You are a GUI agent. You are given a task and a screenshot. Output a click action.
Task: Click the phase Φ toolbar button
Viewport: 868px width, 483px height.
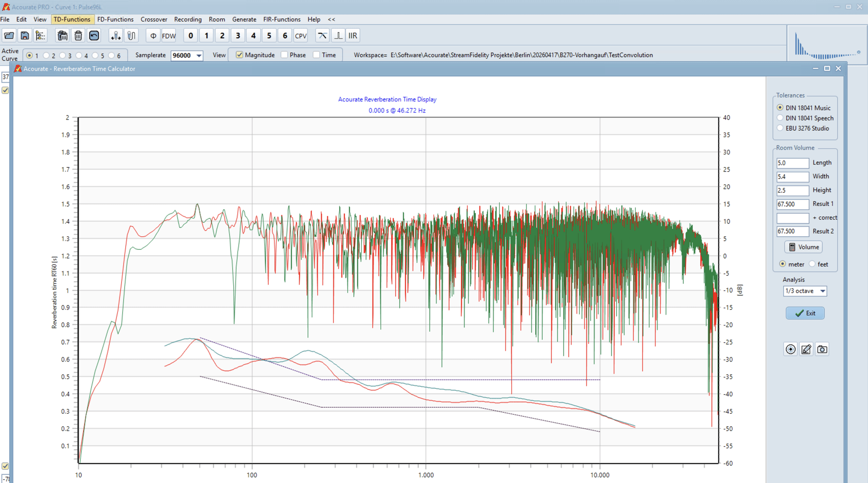(x=153, y=36)
